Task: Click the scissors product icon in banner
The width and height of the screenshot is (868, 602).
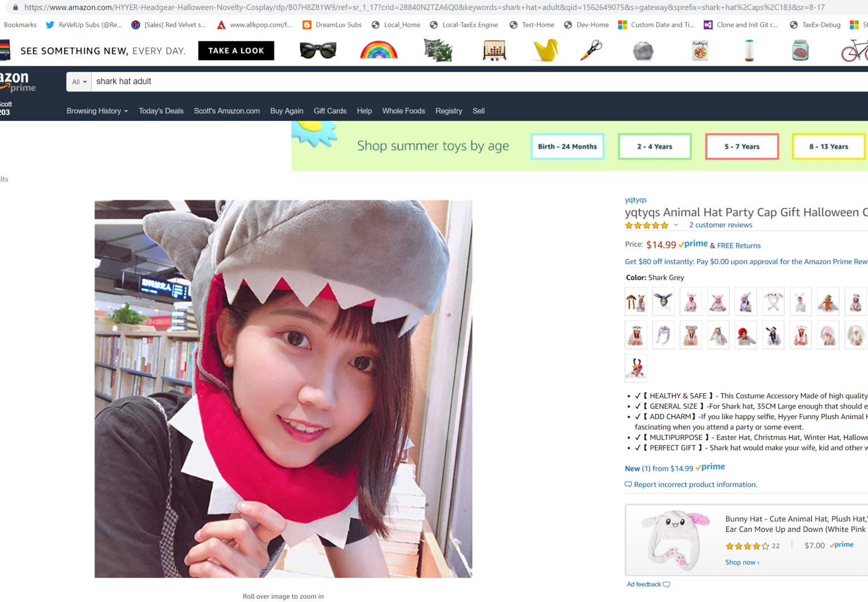Action: 591,50
